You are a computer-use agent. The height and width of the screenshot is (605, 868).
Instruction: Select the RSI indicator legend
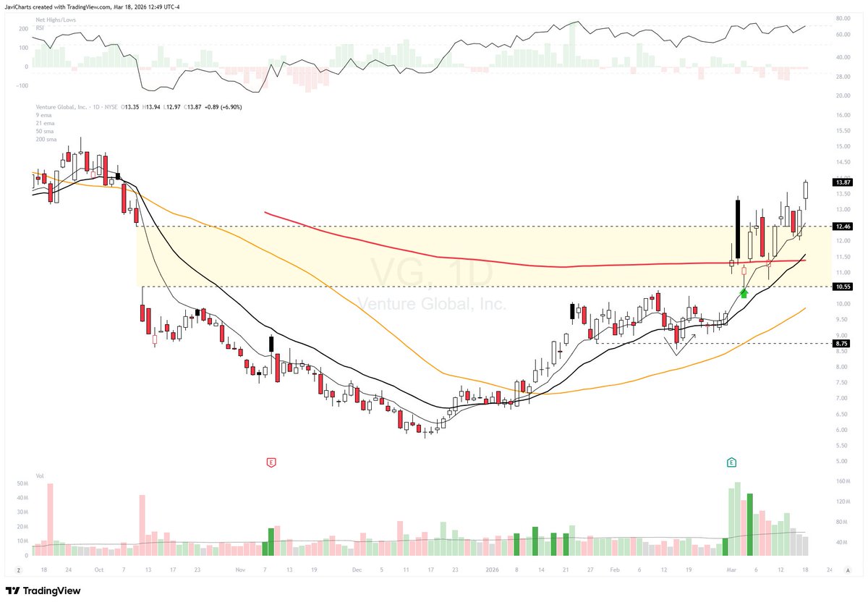pos(40,27)
